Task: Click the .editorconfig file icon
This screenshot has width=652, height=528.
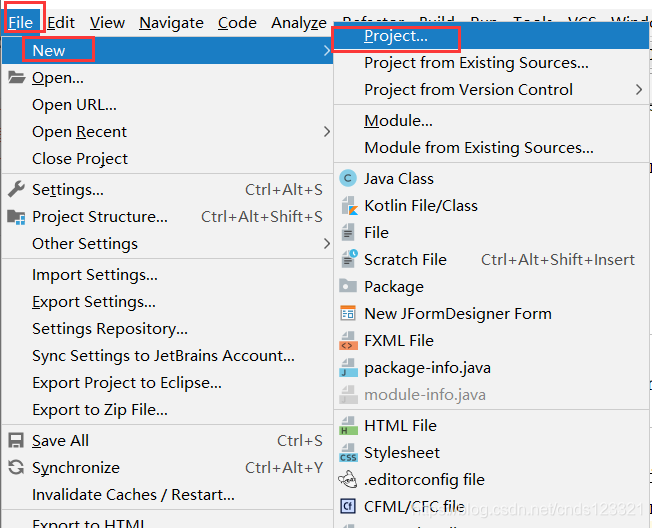Action: (x=348, y=479)
